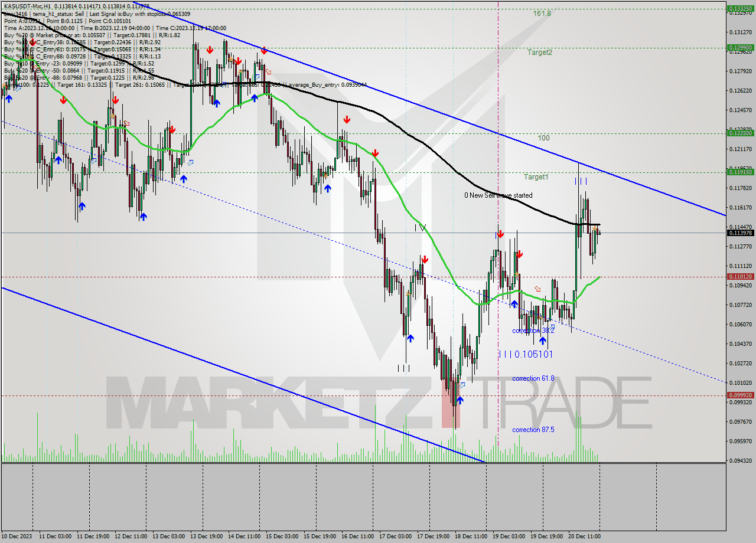Click the 'I I I 0.105101' wave label
The height and width of the screenshot is (543, 756).
(x=526, y=354)
